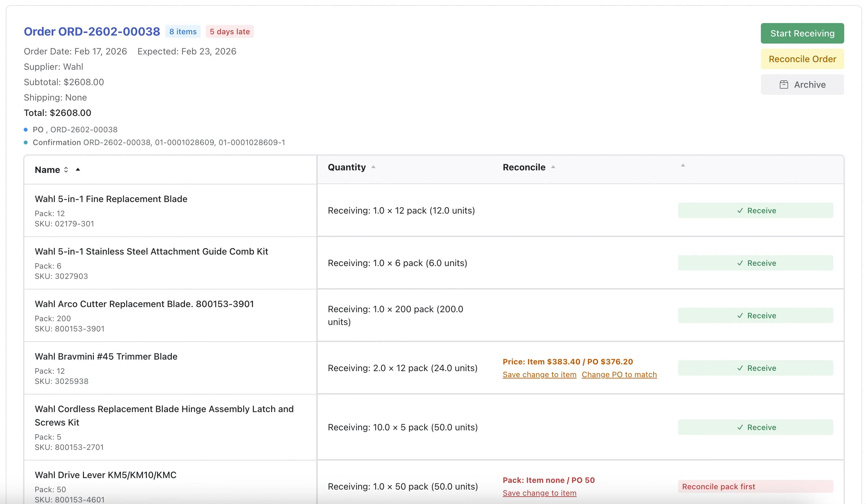This screenshot has height=504, width=866.
Task: Click the Start Receiving button
Action: [x=802, y=33]
